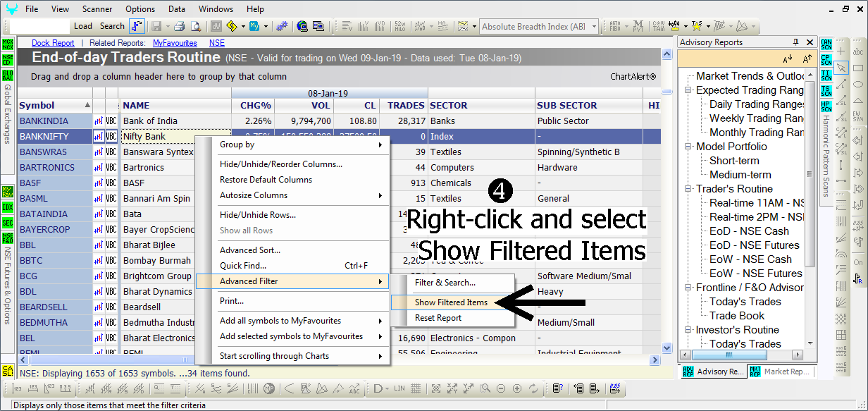Pin the Advisory Reports panel
The height and width of the screenshot is (411, 868).
796,42
